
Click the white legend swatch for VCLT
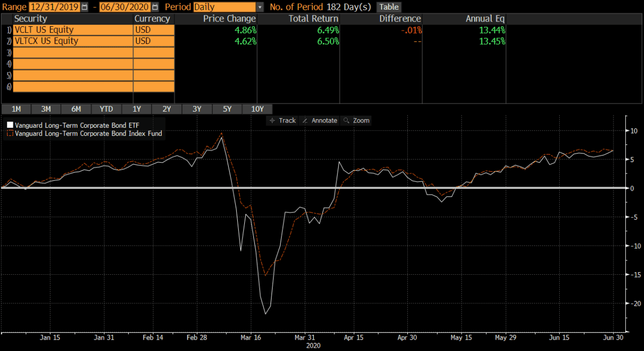[x=10, y=125]
